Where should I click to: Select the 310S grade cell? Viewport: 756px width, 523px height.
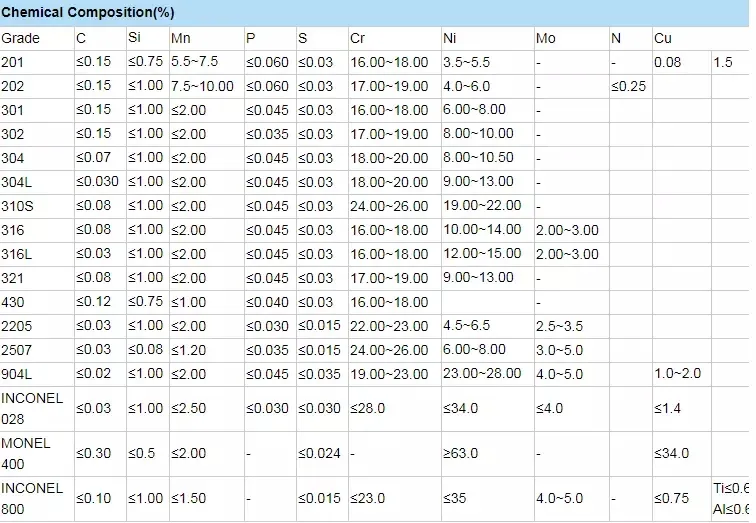[17, 206]
